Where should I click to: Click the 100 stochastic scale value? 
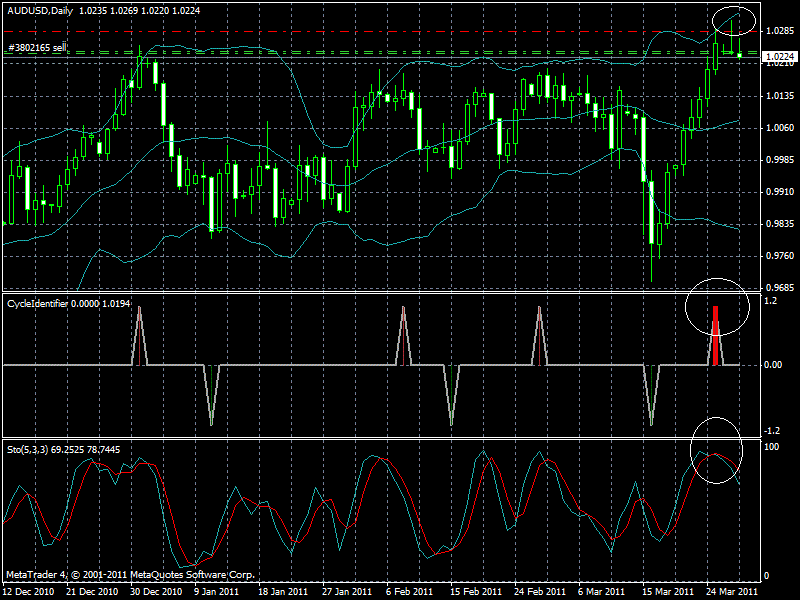pos(772,447)
